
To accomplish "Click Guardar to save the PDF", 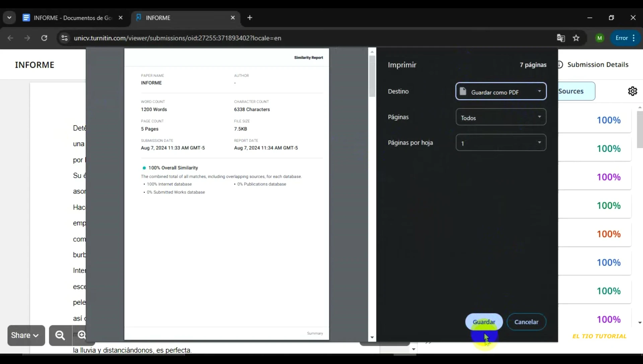I will (x=484, y=322).
